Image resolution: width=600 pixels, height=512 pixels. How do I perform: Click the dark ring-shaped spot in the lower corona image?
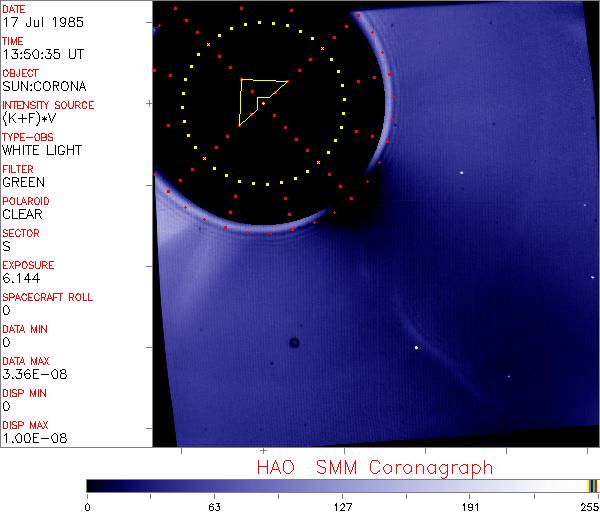tap(294, 343)
